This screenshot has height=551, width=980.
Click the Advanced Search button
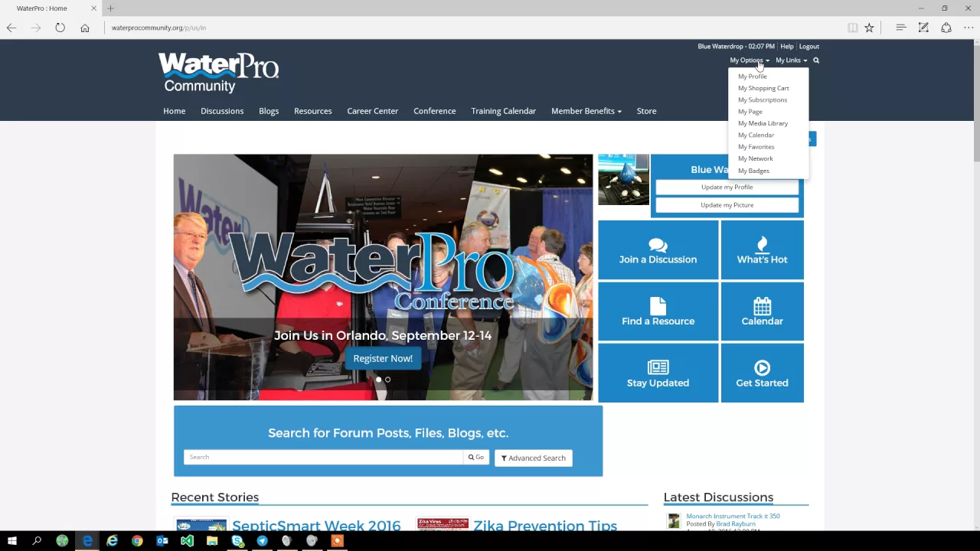click(x=534, y=458)
